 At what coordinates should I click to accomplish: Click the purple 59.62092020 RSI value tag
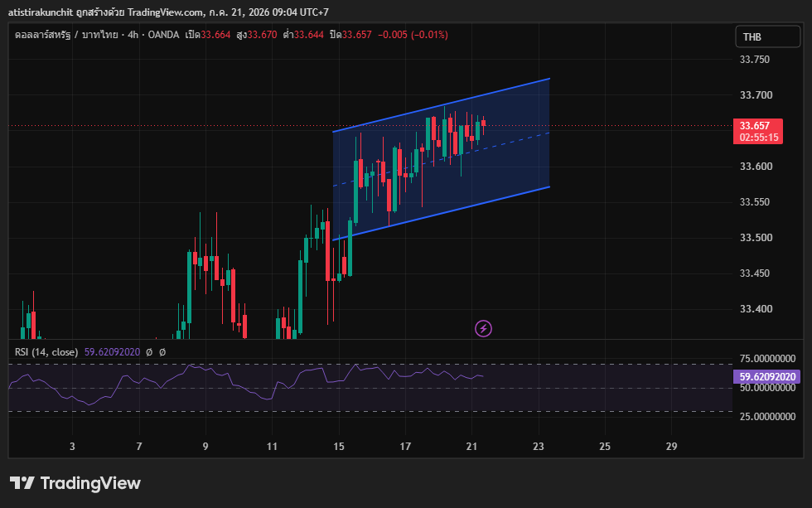[x=767, y=376]
